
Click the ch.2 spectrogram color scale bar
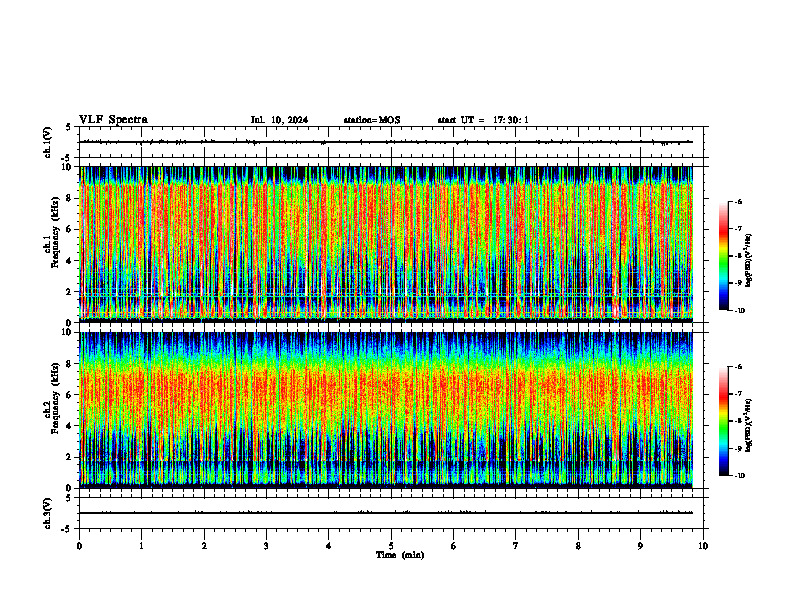pyautogui.click(x=724, y=421)
